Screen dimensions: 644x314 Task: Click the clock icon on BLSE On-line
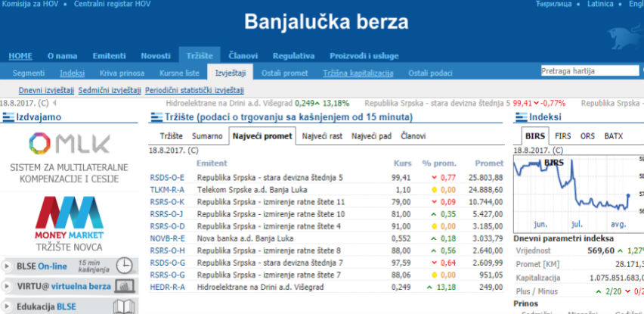pos(124,266)
